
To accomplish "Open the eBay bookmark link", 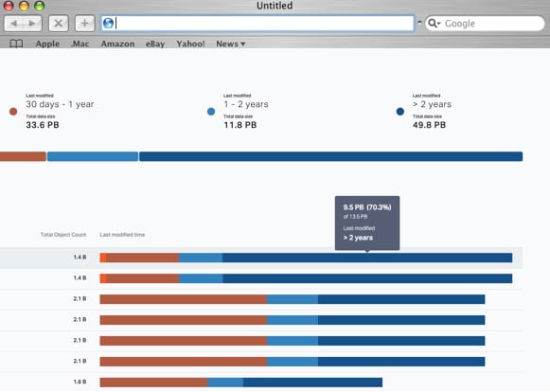I will coord(155,44).
